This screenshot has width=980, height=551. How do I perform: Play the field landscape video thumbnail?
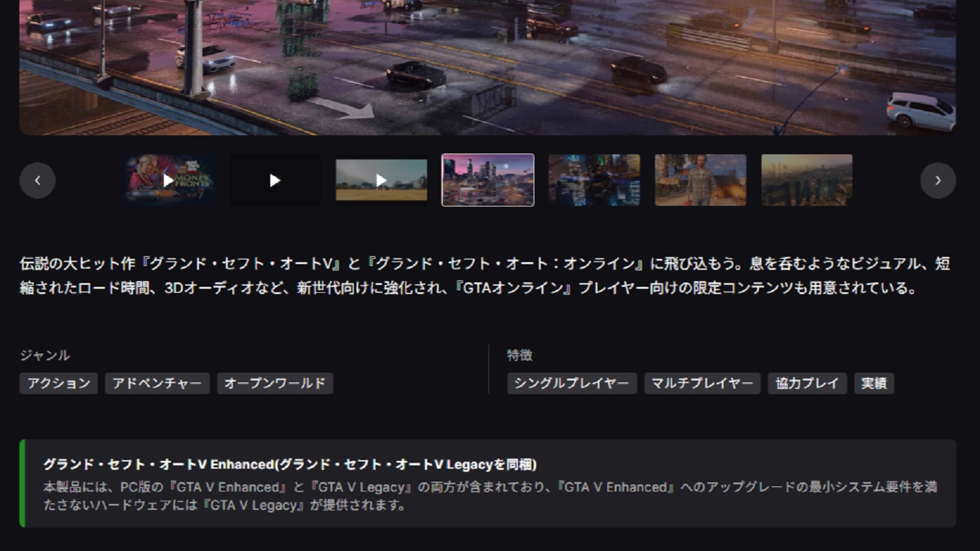tap(382, 180)
